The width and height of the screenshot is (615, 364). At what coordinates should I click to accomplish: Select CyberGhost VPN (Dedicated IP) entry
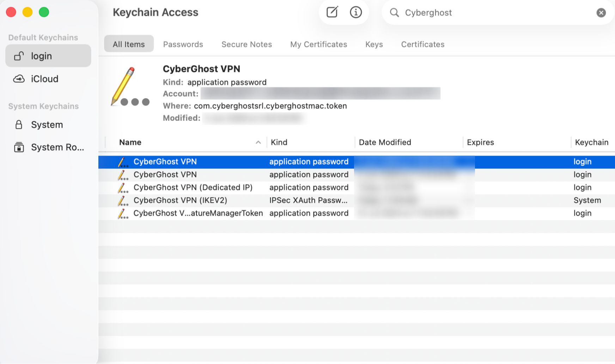[x=357, y=187]
